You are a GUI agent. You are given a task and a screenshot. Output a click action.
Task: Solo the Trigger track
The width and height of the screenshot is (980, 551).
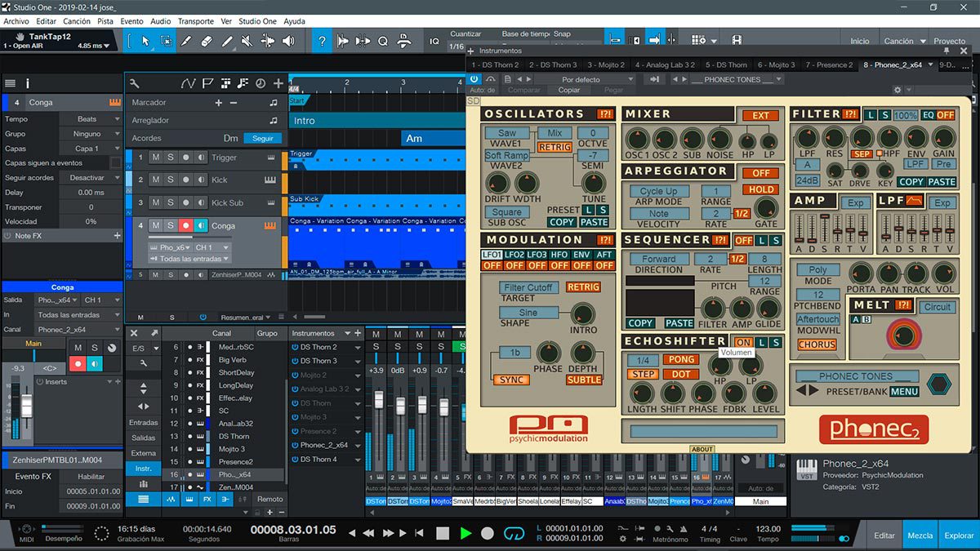(171, 158)
